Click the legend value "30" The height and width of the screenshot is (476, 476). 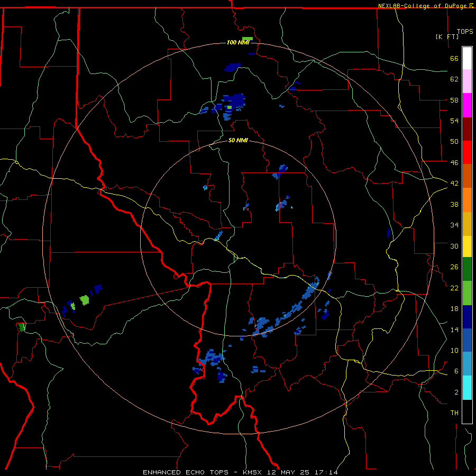[454, 246]
